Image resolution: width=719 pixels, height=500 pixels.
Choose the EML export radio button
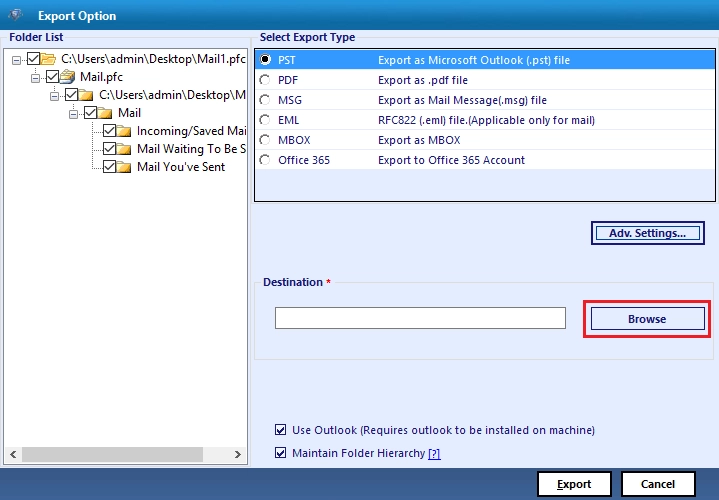(265, 120)
